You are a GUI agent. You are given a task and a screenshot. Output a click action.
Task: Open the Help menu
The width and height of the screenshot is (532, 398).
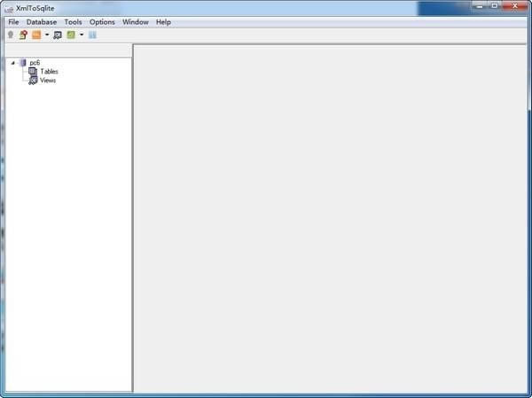click(x=163, y=22)
